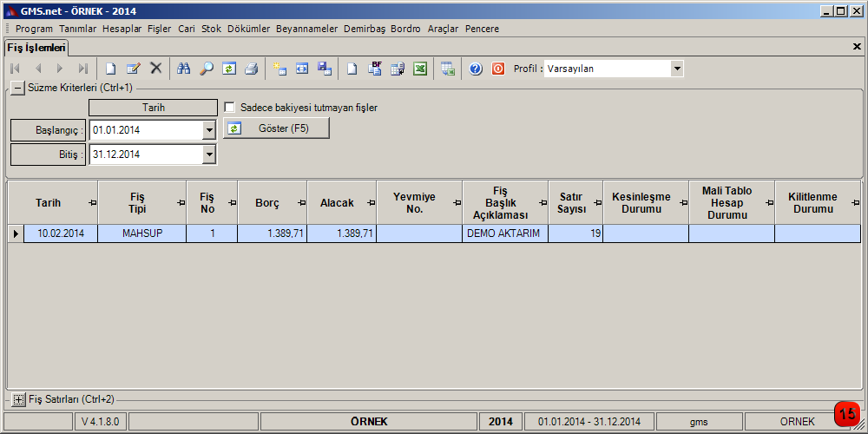Open the Hesaplar menu
Image resolution: width=868 pixels, height=434 pixels.
pos(122,29)
